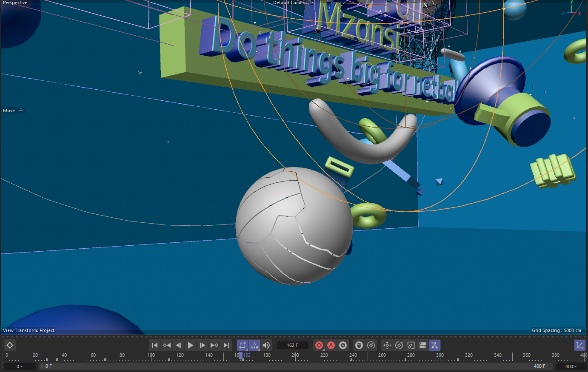Toggle the sound playback speaker icon

tap(266, 345)
